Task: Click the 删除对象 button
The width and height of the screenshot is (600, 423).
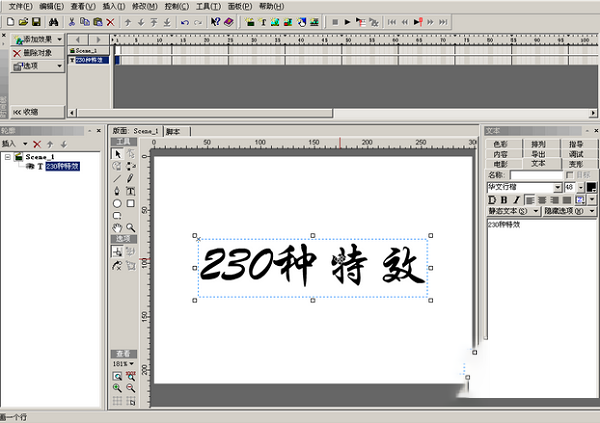Action: click(x=37, y=53)
